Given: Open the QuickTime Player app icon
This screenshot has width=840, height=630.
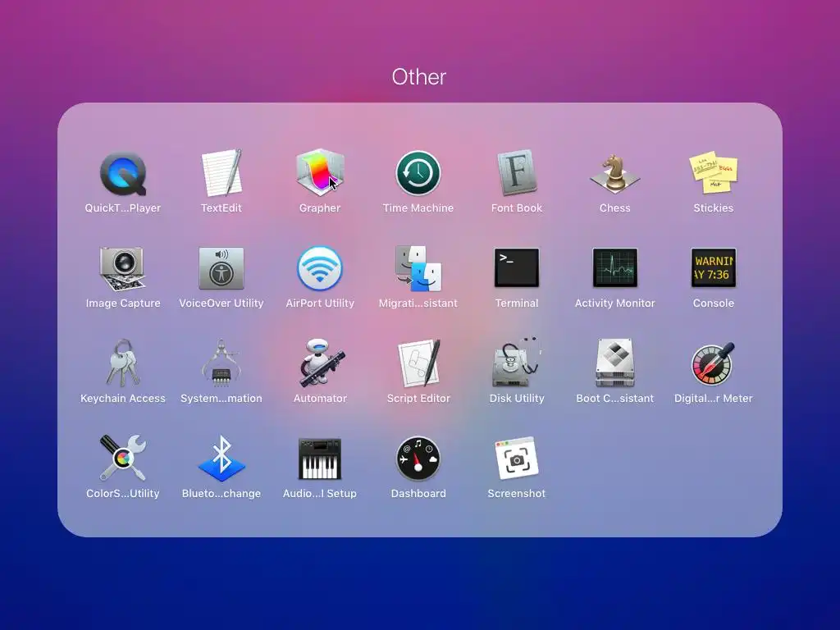Looking at the screenshot, I should click(x=123, y=174).
